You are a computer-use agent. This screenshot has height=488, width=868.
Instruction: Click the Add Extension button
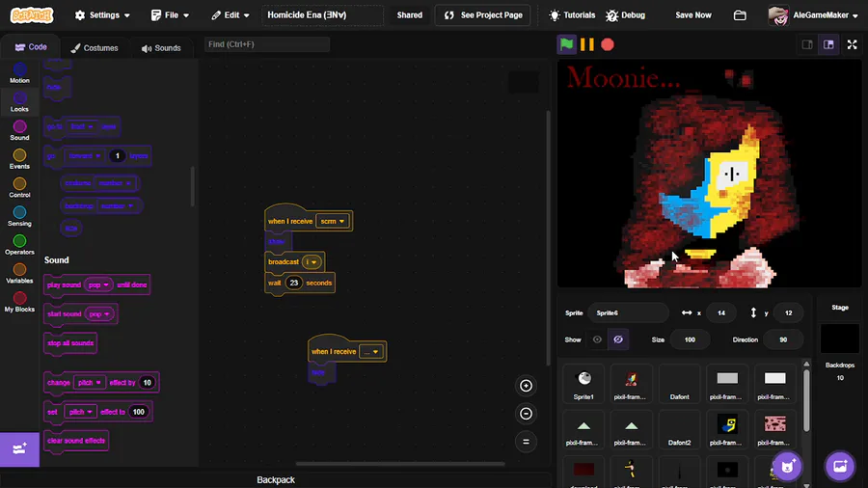tap(19, 448)
